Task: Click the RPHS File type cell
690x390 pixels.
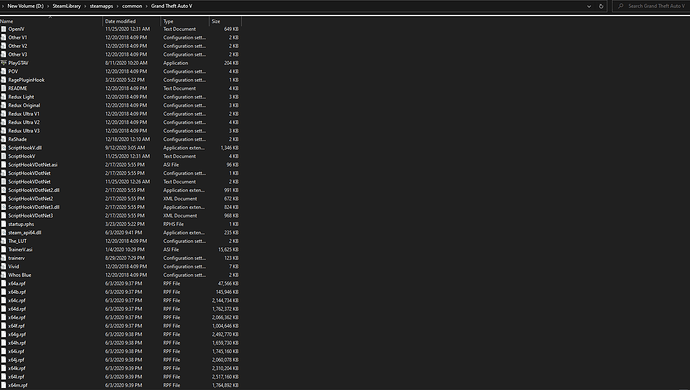Action: (173, 224)
